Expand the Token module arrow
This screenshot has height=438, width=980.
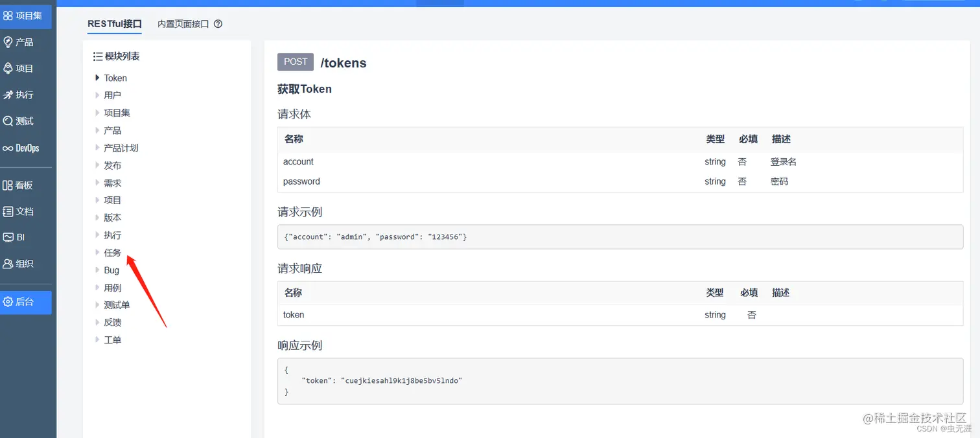point(97,78)
